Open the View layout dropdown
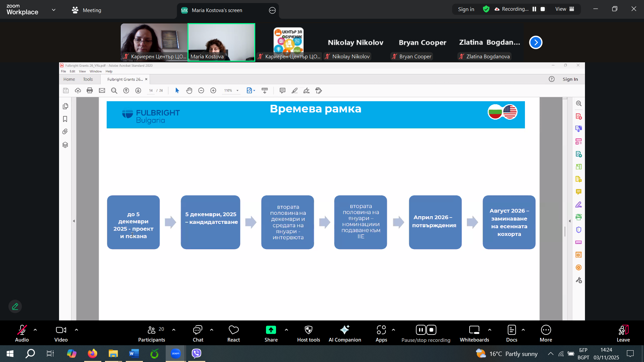Viewport: 644px width, 362px height. [x=565, y=9]
